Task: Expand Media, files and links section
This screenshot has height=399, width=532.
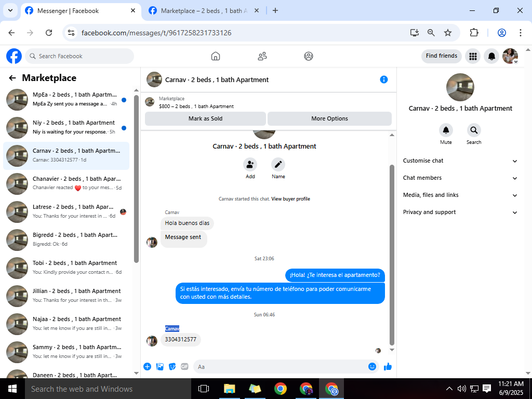Action: pyautogui.click(x=460, y=195)
